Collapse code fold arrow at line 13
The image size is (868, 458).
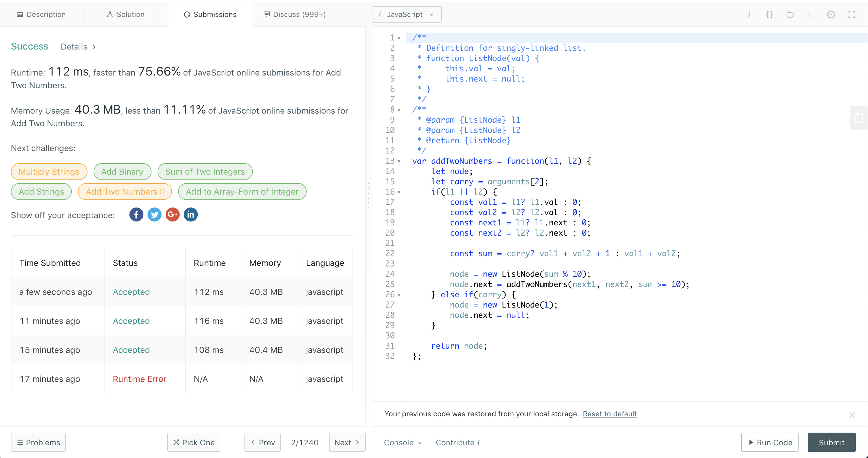point(399,162)
